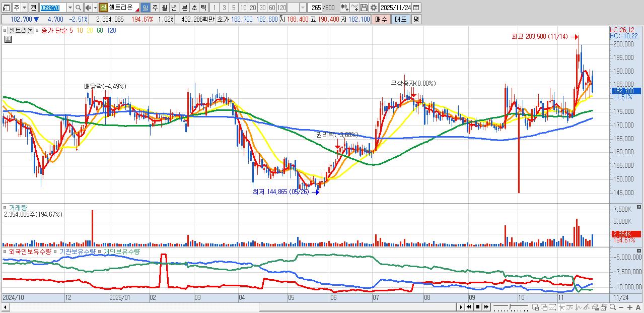Open the dropdown arrow next to speaker
The height and width of the screenshot is (313, 644).
pyautogui.click(x=95, y=8)
